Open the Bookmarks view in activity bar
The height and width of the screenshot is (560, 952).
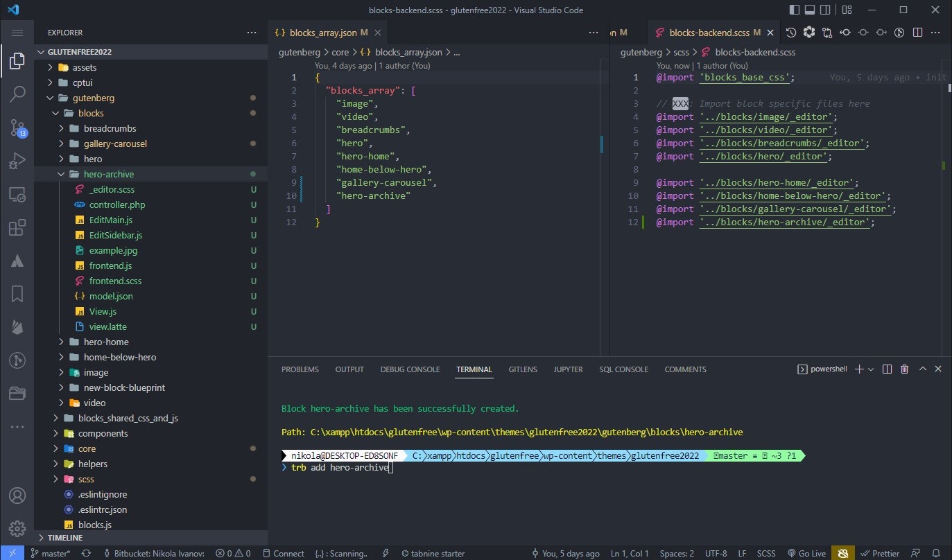click(17, 294)
